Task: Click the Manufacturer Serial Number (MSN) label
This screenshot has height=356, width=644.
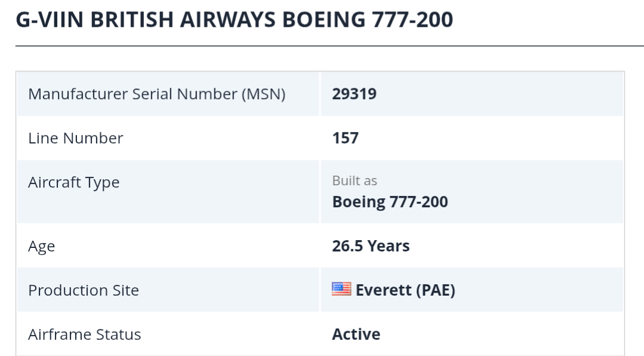Action: [x=156, y=94]
